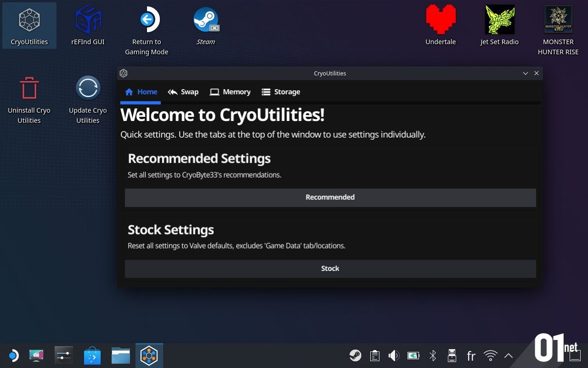Launch rEFInd GUI from the desktop
Image resolution: width=588 pixels, height=368 pixels.
tap(88, 26)
